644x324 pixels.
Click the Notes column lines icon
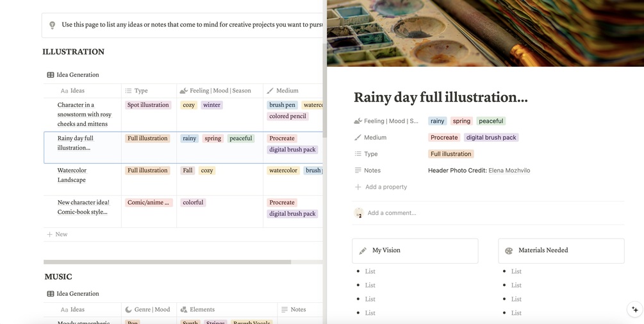point(285,310)
